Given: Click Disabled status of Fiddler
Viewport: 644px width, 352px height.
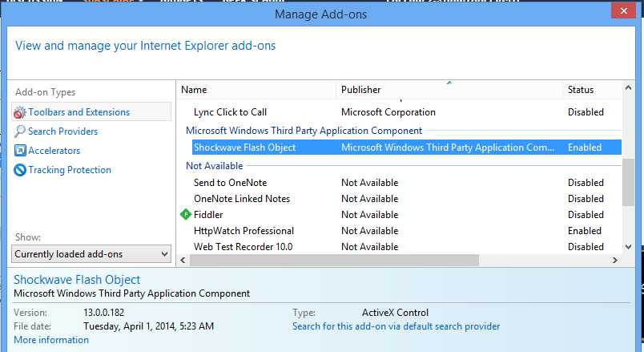Looking at the screenshot, I should point(586,215).
